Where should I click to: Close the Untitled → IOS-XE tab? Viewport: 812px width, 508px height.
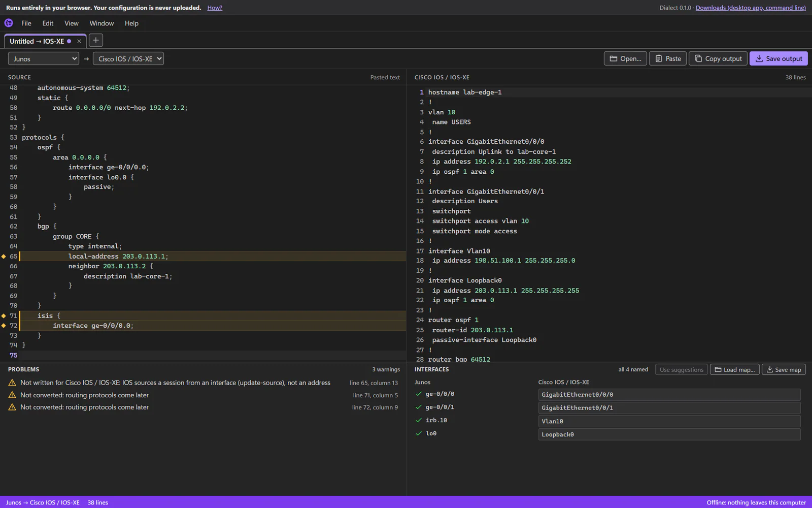(79, 41)
